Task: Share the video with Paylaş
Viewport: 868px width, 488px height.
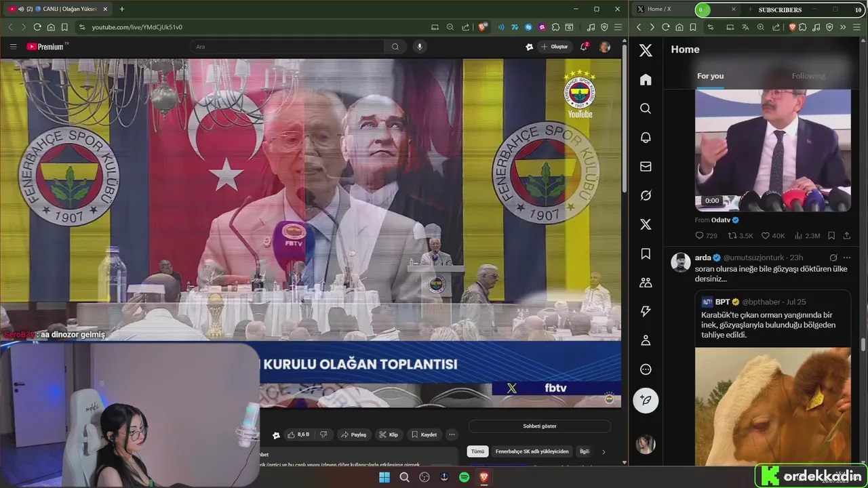Action: 353,434
